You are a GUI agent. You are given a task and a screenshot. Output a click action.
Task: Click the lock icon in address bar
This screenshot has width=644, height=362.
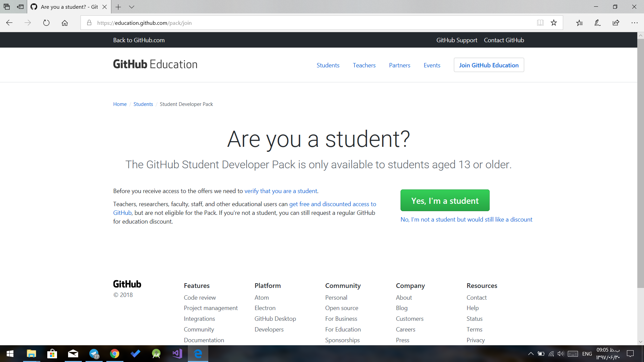tap(89, 23)
